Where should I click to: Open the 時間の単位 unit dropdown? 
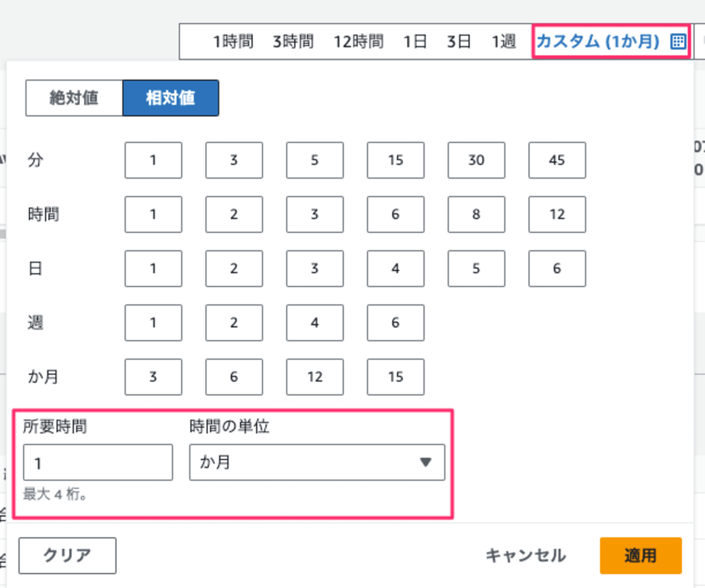click(317, 463)
